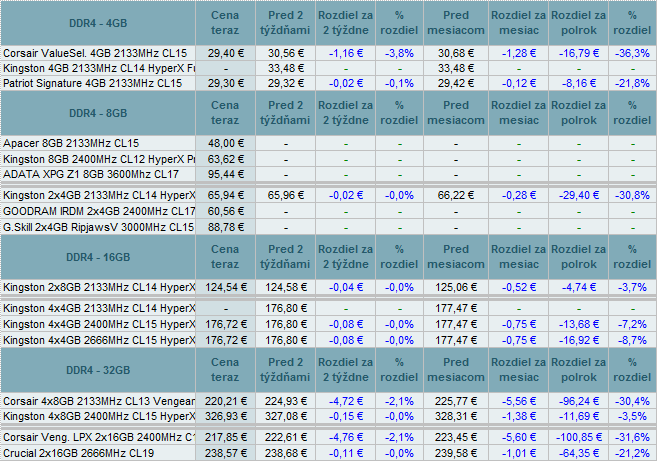Select Crucial price 238,57 €

225,453
